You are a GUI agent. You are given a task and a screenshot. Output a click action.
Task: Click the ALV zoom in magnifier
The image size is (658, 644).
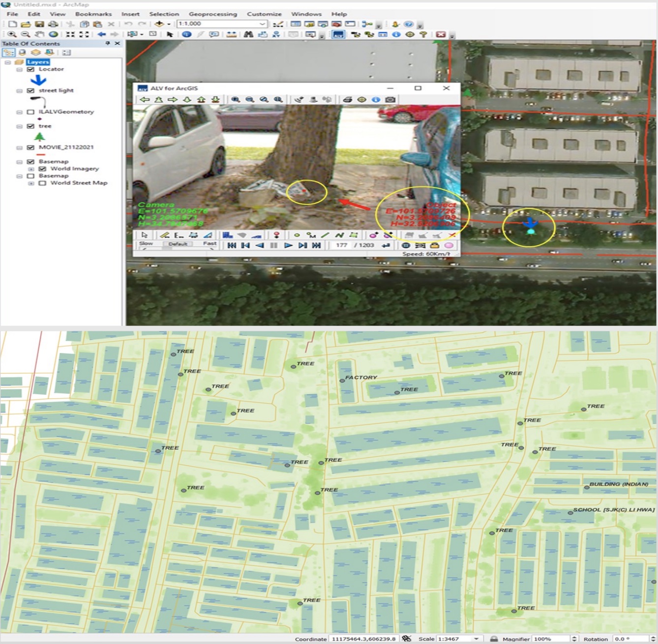(x=236, y=99)
